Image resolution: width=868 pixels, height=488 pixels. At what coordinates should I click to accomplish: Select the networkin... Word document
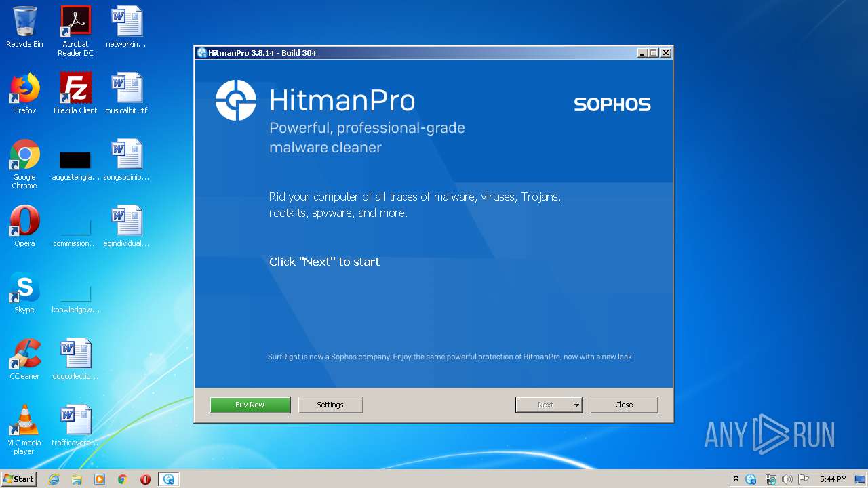click(126, 27)
